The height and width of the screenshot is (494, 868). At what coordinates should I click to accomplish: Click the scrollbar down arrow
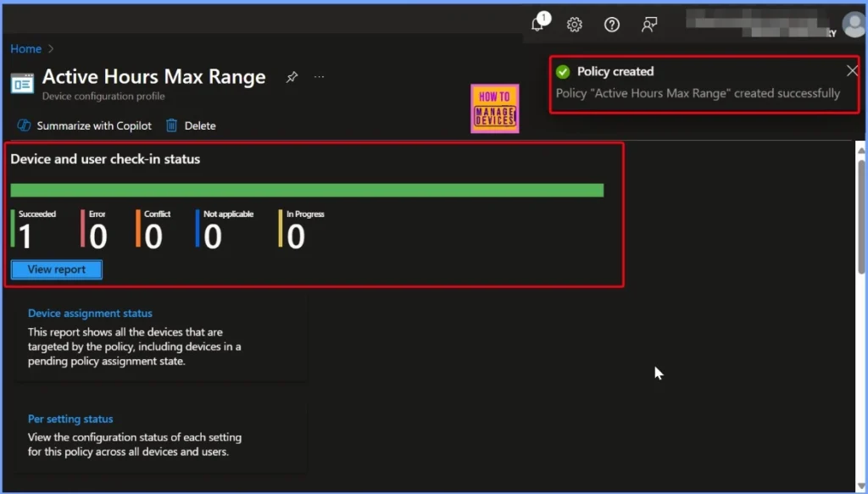pos(861,487)
